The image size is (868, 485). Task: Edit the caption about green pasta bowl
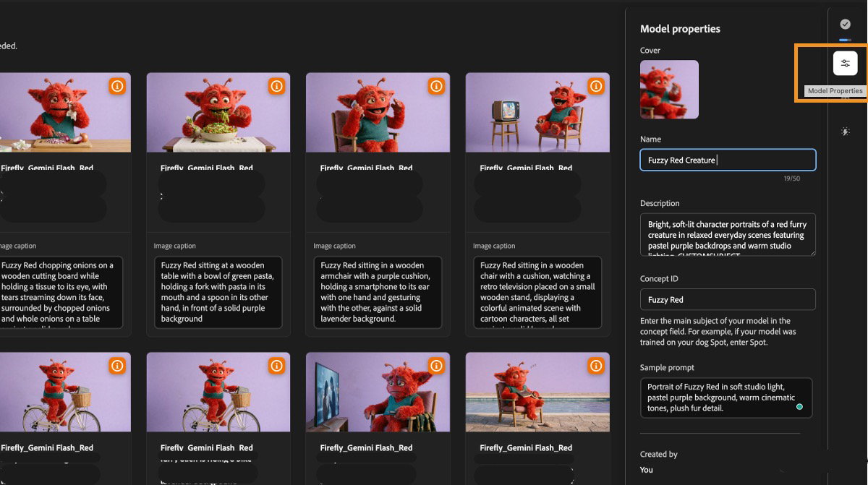[218, 292]
